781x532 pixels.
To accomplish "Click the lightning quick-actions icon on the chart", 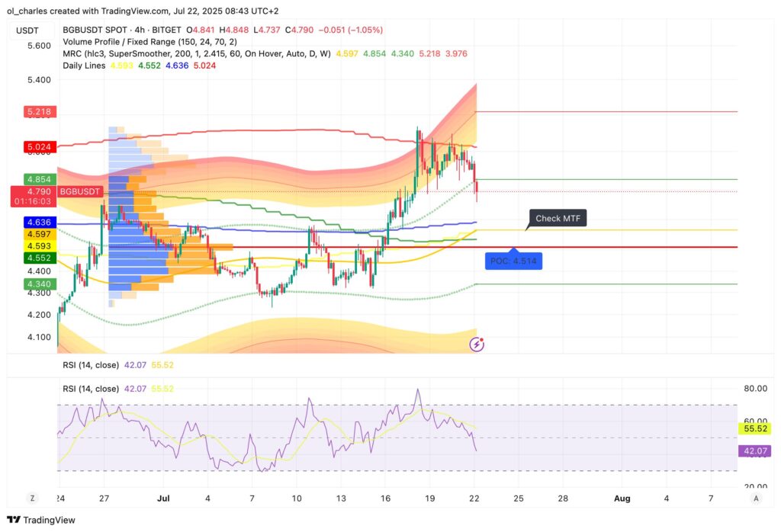I will pos(476,344).
